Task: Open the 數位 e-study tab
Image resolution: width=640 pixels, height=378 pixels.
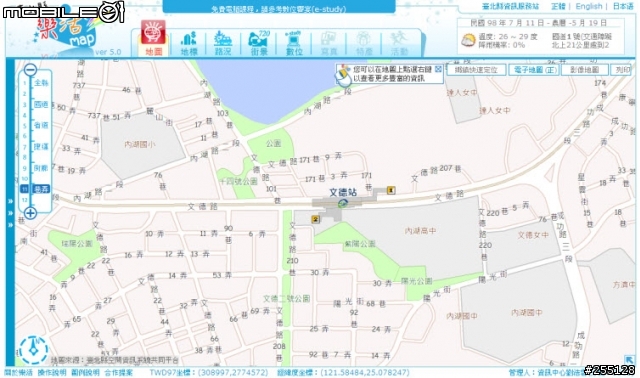Action: click(293, 43)
